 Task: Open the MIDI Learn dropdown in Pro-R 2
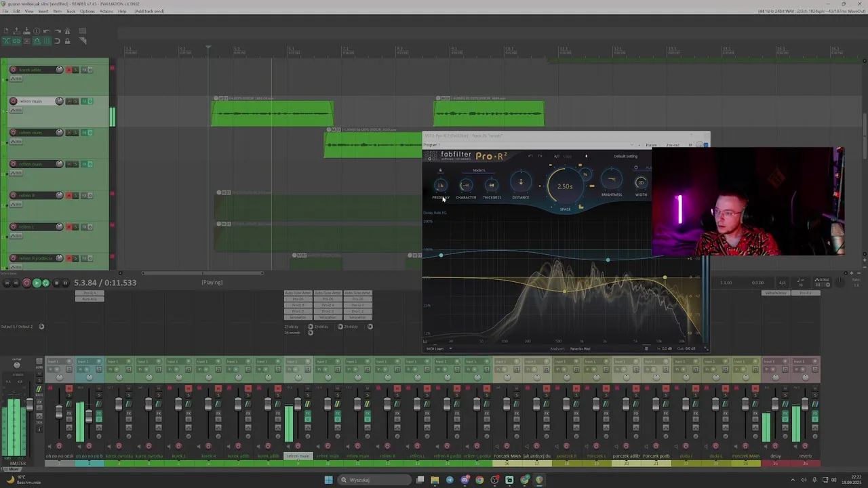pos(438,348)
